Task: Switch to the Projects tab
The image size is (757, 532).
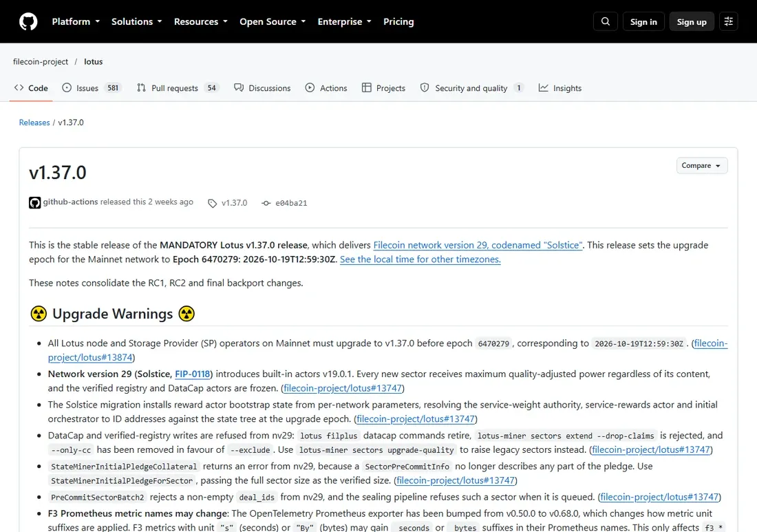Action: coord(383,88)
